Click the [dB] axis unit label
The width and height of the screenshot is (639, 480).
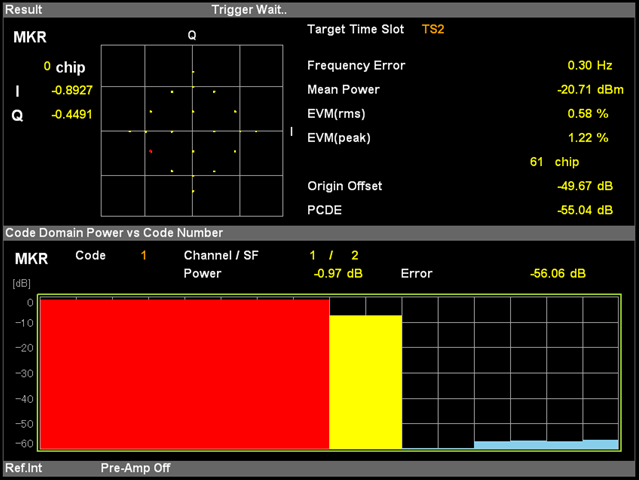(22, 283)
